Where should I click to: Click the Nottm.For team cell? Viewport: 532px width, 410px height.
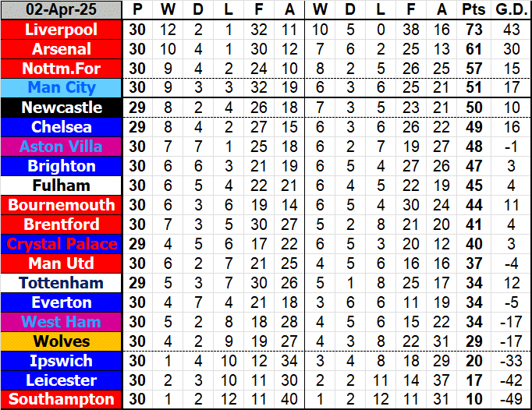[62, 69]
